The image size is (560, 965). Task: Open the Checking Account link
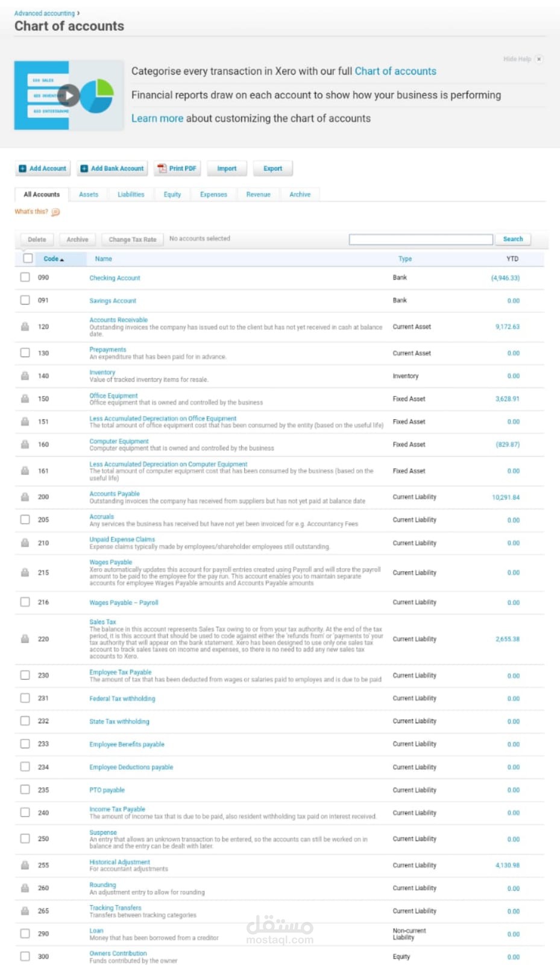click(x=115, y=278)
